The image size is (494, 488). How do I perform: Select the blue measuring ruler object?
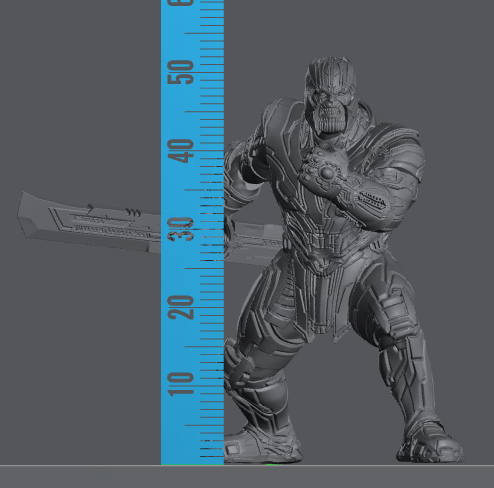(x=192, y=232)
